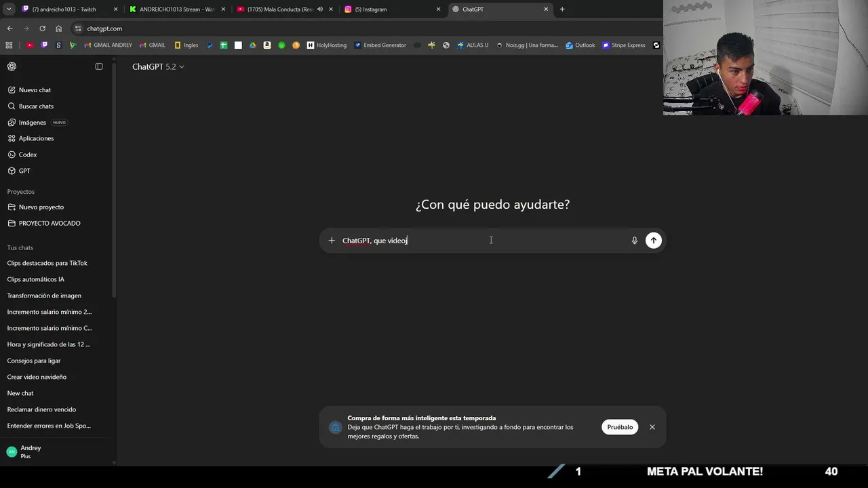Open the Google Drive bookmark icon
868x488 pixels.
tap(253, 45)
